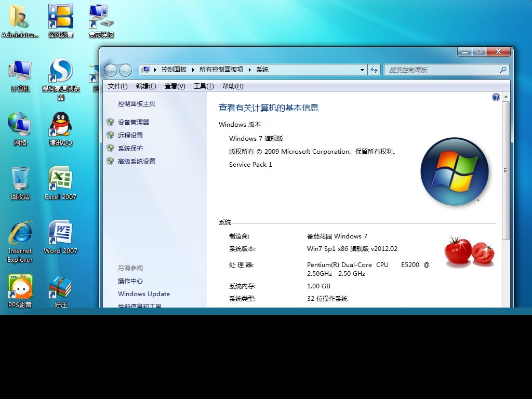Click the Microsoft Corporation copyright line
Screen dimensions: 532x399
[x=313, y=152]
